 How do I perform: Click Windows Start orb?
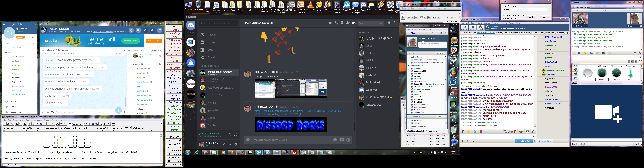[188, 152]
